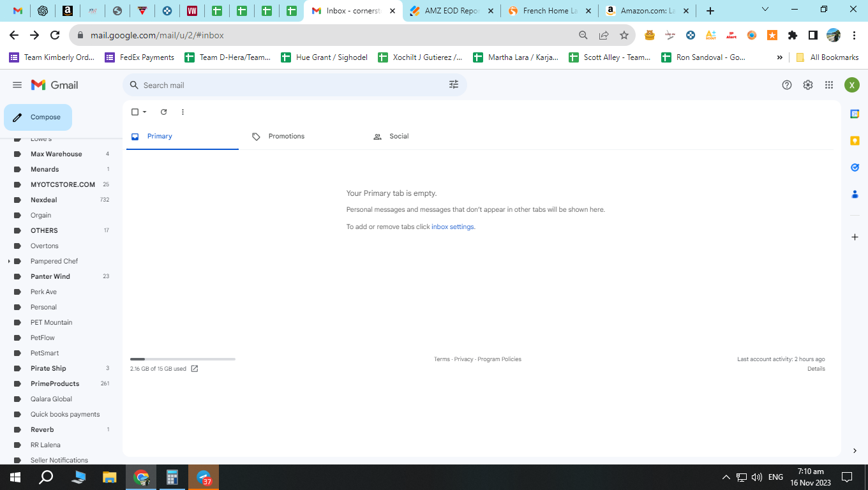Open Chrome side panel icon
This screenshot has width=868, height=490.
[813, 35]
